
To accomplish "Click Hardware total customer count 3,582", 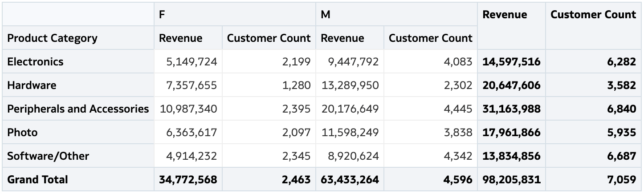I will [x=594, y=85].
